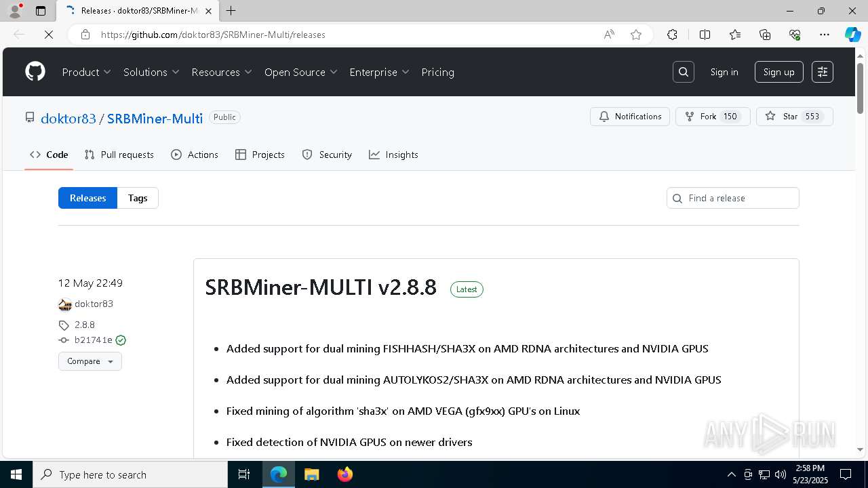Viewport: 868px width, 488px height.
Task: Open Edge Settings and more menu
Action: tap(825, 35)
